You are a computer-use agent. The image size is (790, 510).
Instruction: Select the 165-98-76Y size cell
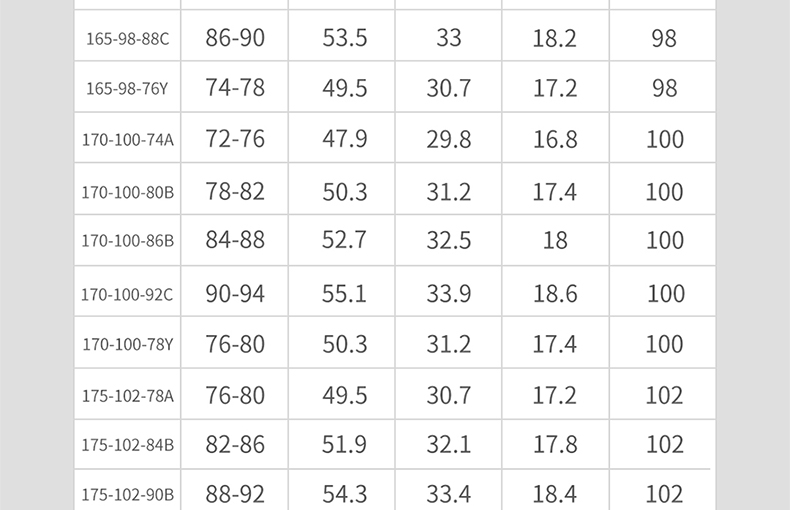click(x=127, y=89)
